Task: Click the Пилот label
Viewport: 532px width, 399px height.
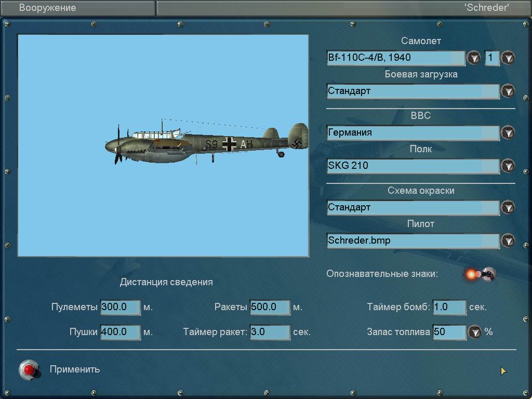Action: click(421, 224)
